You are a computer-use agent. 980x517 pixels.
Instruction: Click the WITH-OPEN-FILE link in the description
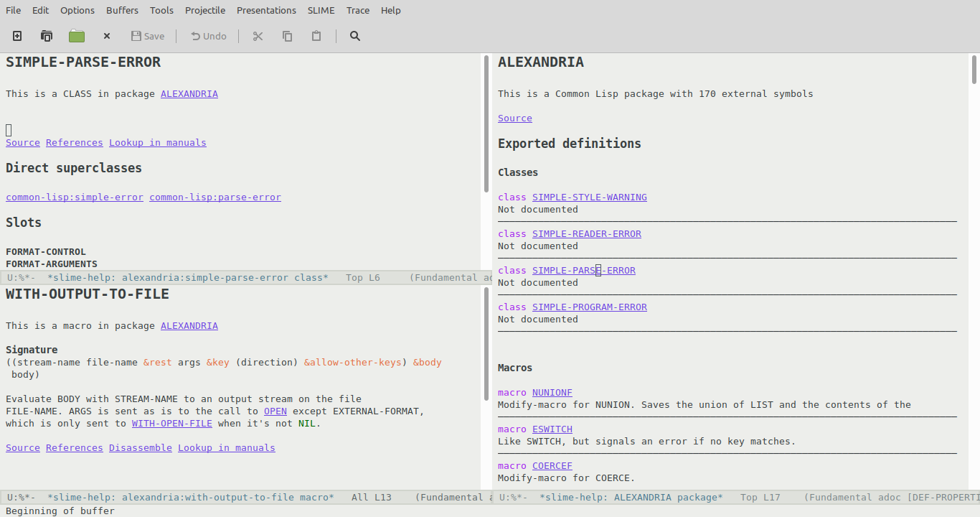[171, 424]
